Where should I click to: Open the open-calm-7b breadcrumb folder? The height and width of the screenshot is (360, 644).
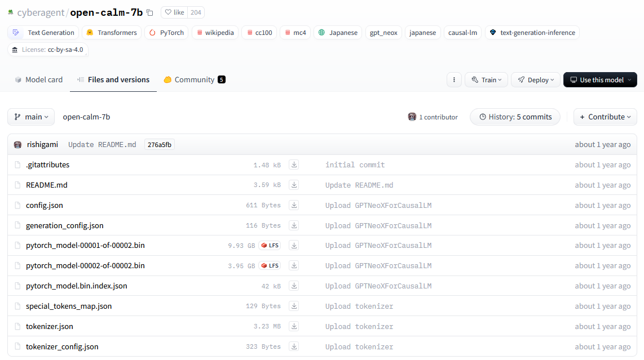pos(86,117)
